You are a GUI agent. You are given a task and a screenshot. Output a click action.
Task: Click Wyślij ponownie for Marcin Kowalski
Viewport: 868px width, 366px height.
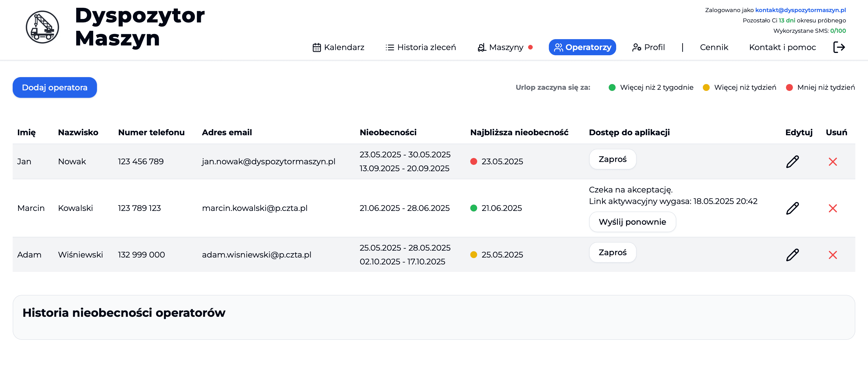coord(633,222)
